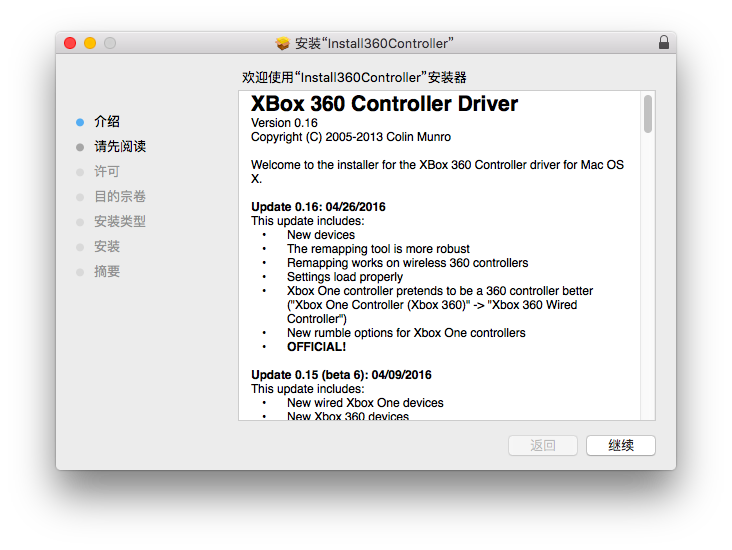Click the 返回 button
This screenshot has width=732, height=550.
tap(543, 445)
